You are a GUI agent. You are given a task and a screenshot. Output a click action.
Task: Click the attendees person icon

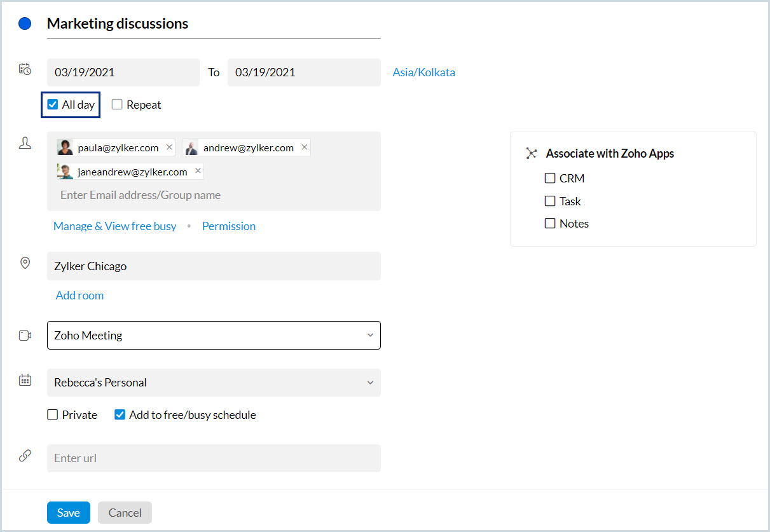click(x=25, y=144)
